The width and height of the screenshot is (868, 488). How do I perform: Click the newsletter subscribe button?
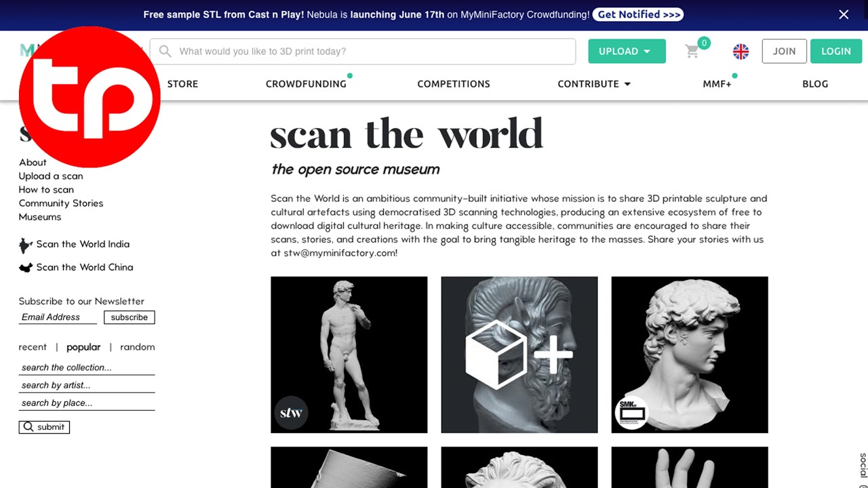[x=130, y=317]
